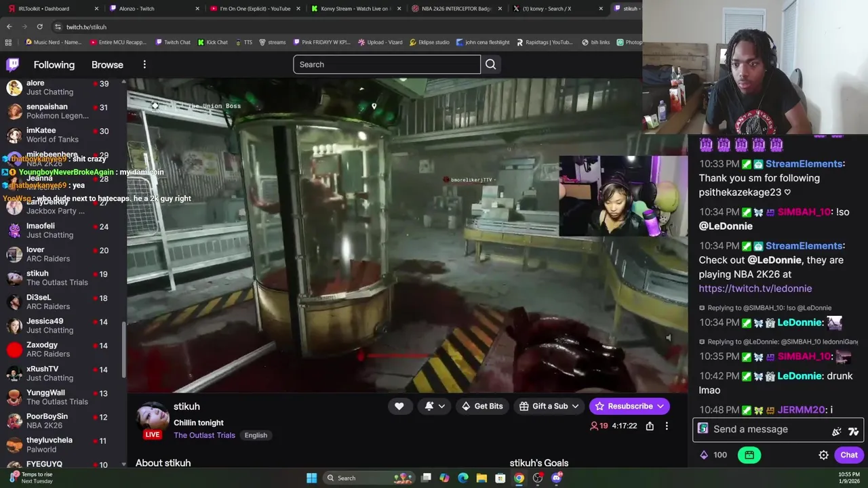Select PoorBoySin channel in the sidebar

[62, 420]
